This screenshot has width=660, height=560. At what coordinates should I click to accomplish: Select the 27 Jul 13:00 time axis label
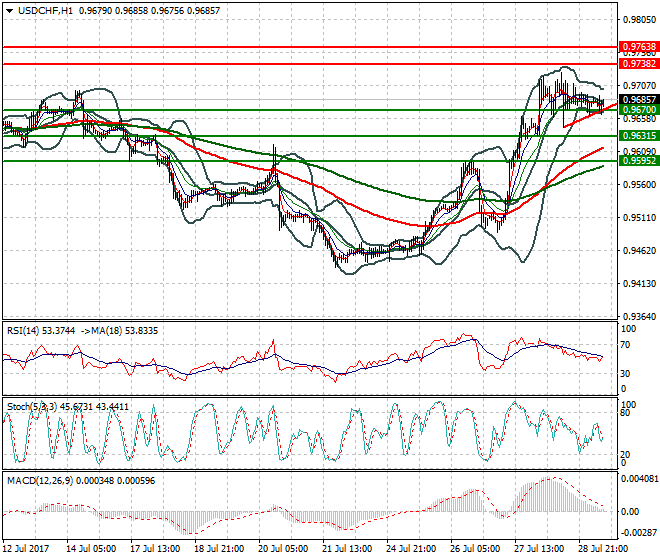pos(539,549)
